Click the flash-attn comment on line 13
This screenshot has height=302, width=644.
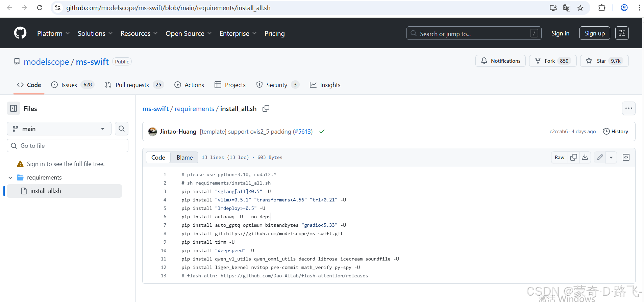[x=274, y=276]
